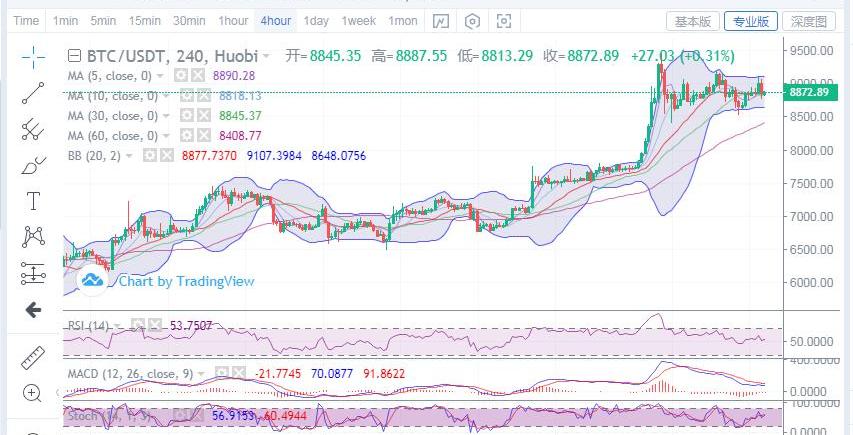The image size is (853, 435).
Task: Activate the Text annotation tool
Action: [x=33, y=200]
